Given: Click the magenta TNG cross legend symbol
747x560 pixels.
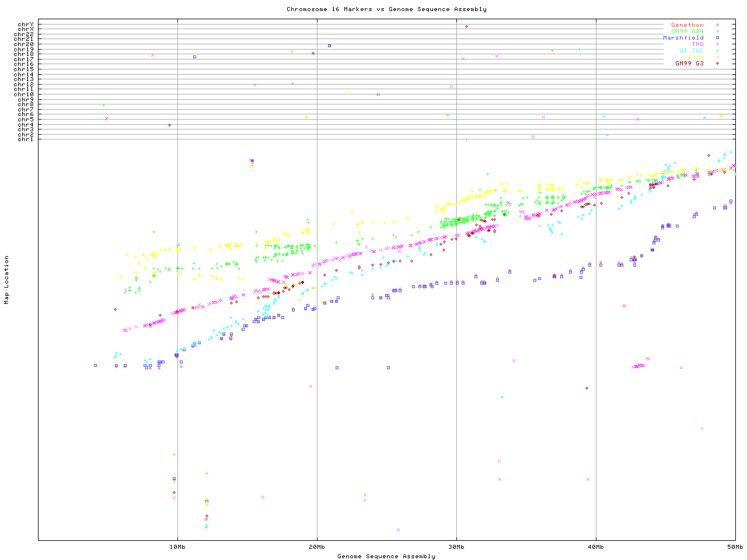Looking at the screenshot, I should 717,44.
